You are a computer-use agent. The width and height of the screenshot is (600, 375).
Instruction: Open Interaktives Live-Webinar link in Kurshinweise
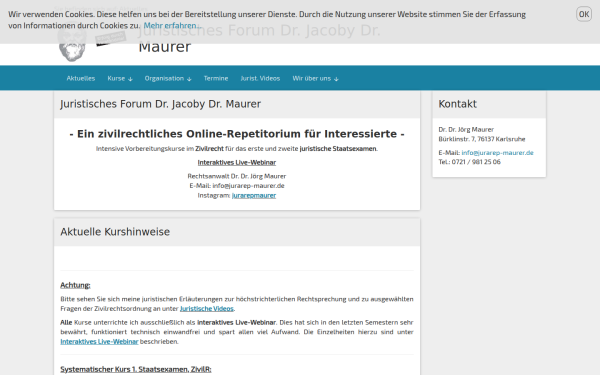tap(99, 341)
